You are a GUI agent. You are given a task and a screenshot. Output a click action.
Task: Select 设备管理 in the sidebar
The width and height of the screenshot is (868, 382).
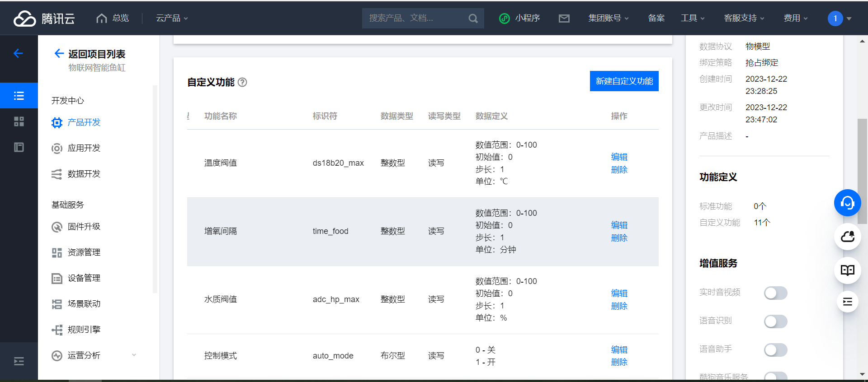pyautogui.click(x=84, y=278)
